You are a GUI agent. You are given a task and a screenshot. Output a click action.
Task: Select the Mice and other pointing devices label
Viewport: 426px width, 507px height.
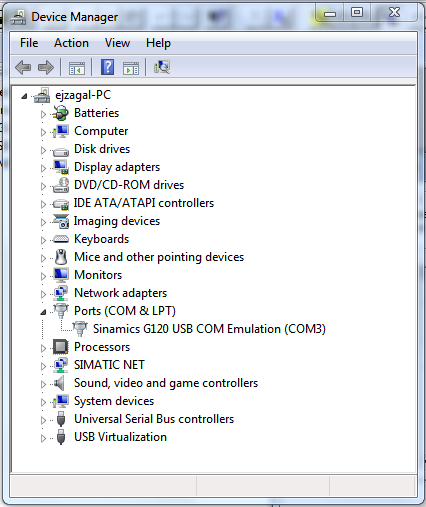coord(159,257)
